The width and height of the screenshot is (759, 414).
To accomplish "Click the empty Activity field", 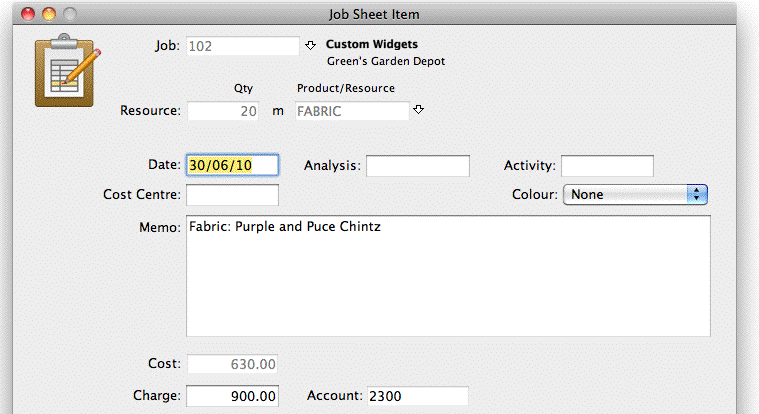I will (x=607, y=166).
